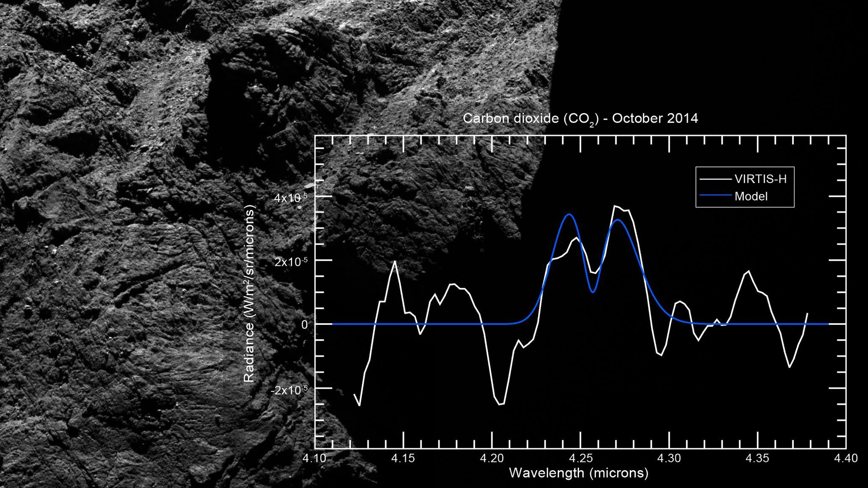The height and width of the screenshot is (488, 868).
Task: Click the 4.15 x-axis tick label
Action: tap(403, 458)
